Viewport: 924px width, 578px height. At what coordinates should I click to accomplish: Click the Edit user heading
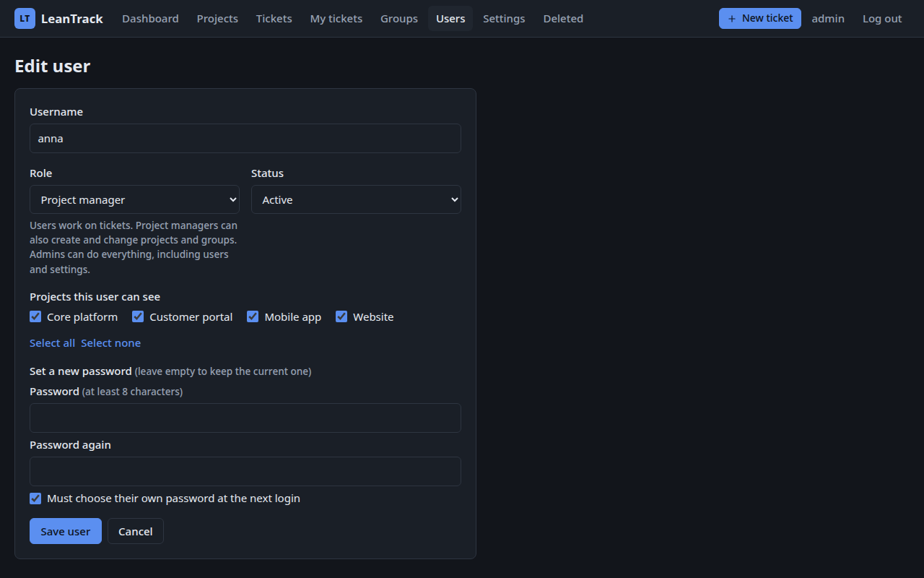pos(53,66)
